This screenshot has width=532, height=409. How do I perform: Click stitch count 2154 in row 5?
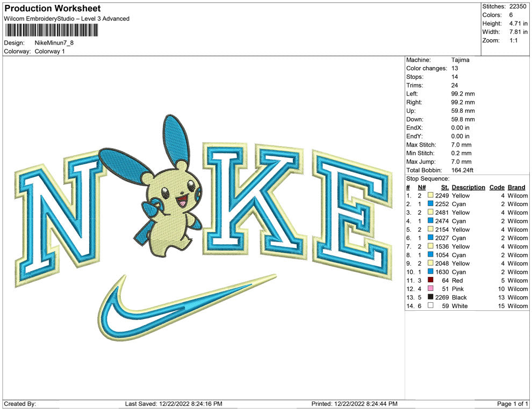click(x=442, y=229)
